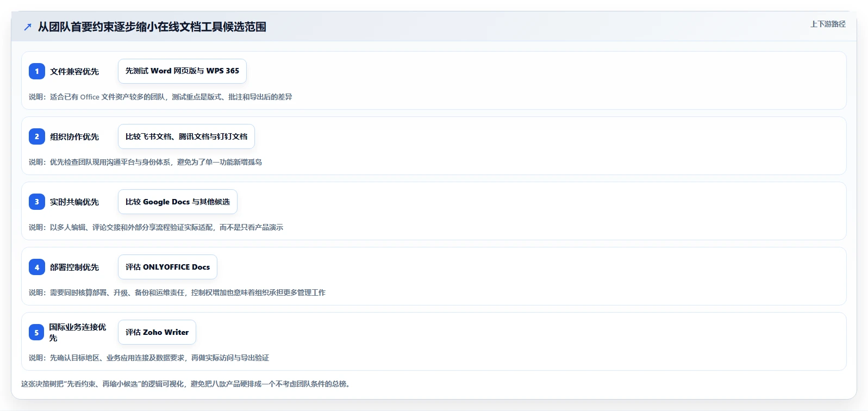Image resolution: width=868 pixels, height=411 pixels.
Task: Select 先测试 Word 网页版与 WPS 365 chip
Action: 182,71
